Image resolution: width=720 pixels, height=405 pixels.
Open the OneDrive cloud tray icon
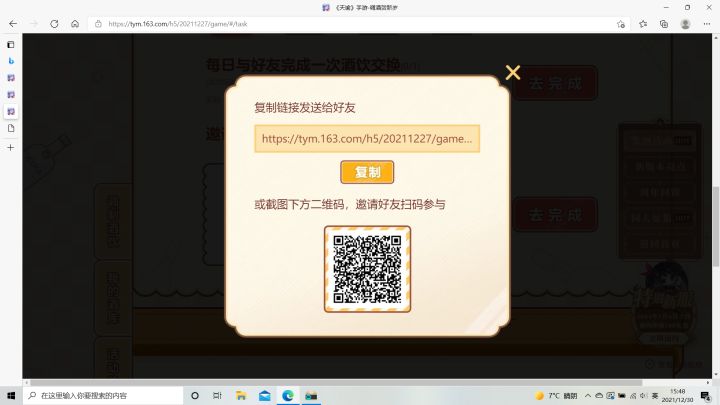(x=599, y=395)
